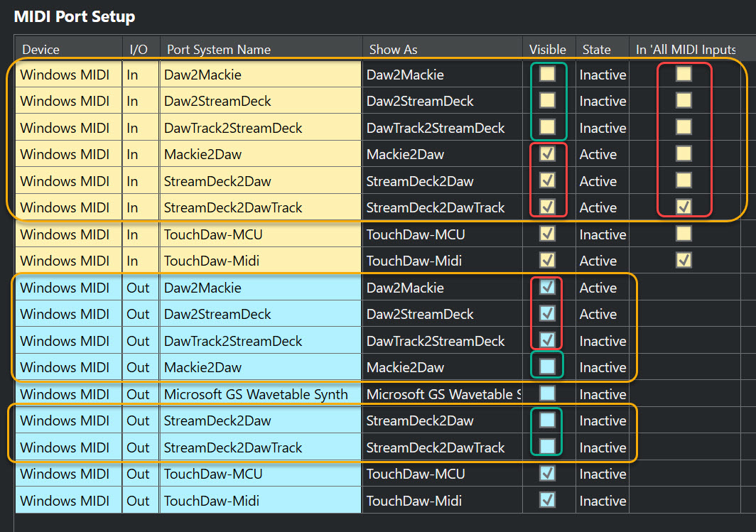Uncheck Visible for Daw2StreamDeck output port

coord(547,314)
